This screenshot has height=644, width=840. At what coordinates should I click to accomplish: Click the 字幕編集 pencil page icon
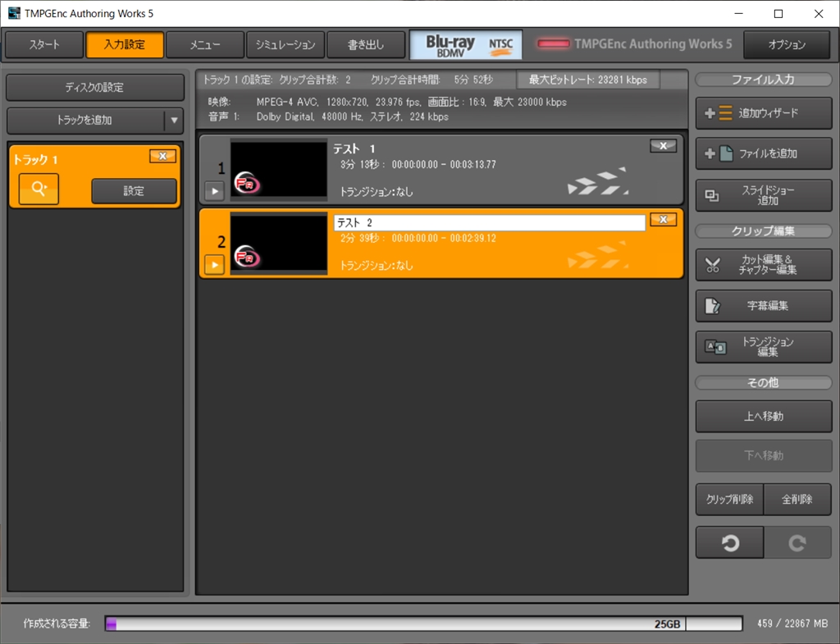coord(713,306)
